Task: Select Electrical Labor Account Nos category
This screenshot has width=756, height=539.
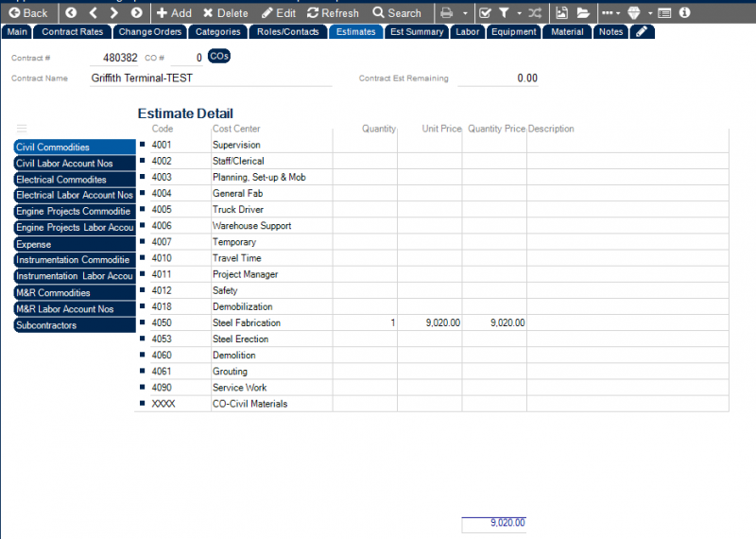Action: 75,195
